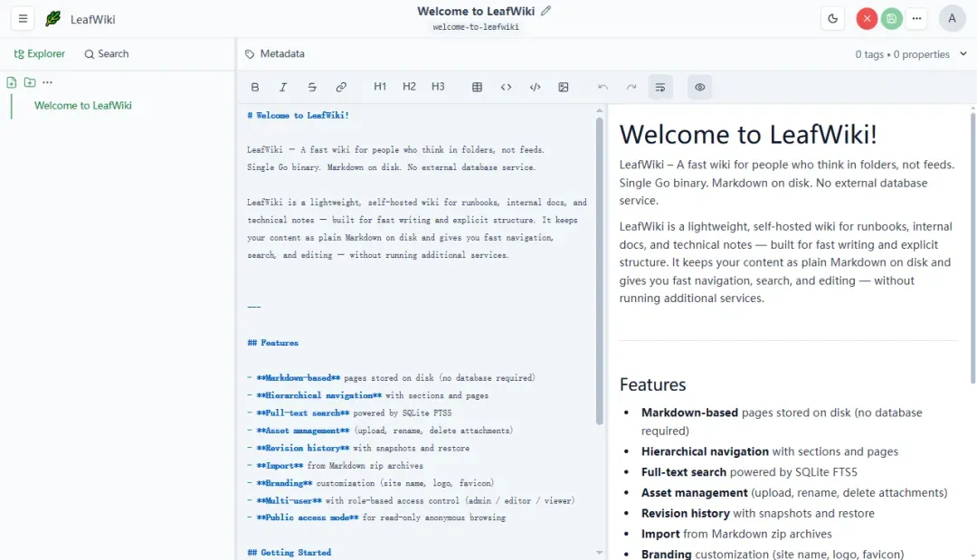Toggle line wrap in editor
The height and width of the screenshot is (560, 977).
pos(660,87)
